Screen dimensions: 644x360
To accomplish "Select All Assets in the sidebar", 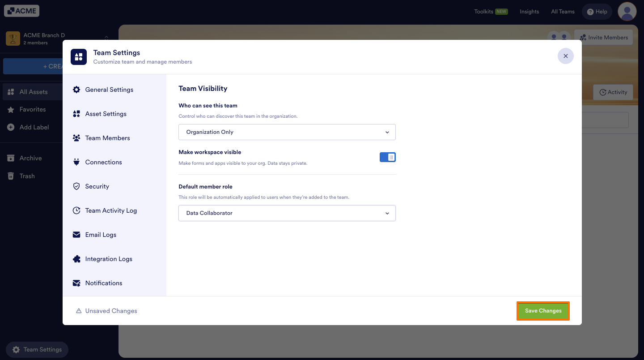I will (33, 92).
